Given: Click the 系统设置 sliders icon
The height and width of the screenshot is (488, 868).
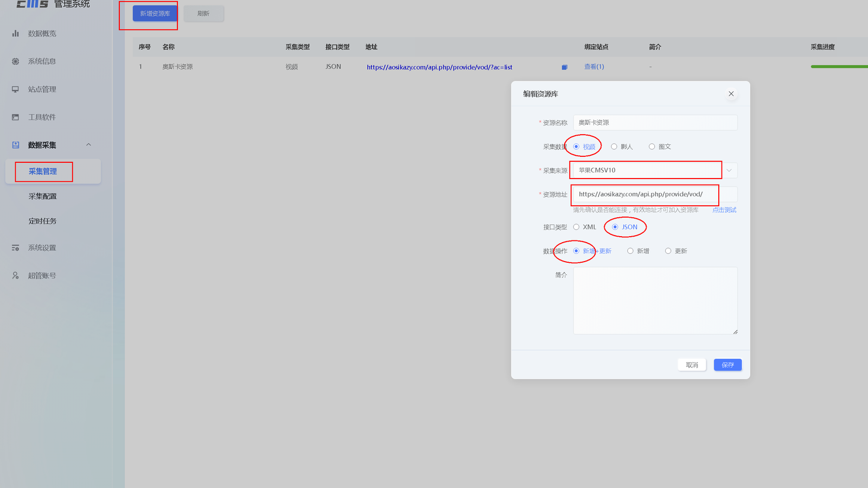Looking at the screenshot, I should tap(15, 248).
